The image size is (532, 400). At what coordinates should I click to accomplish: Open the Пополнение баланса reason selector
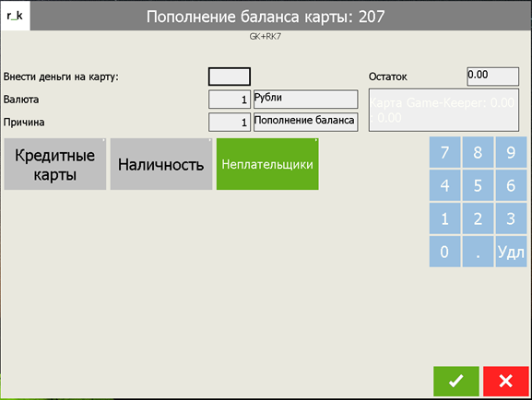point(306,122)
